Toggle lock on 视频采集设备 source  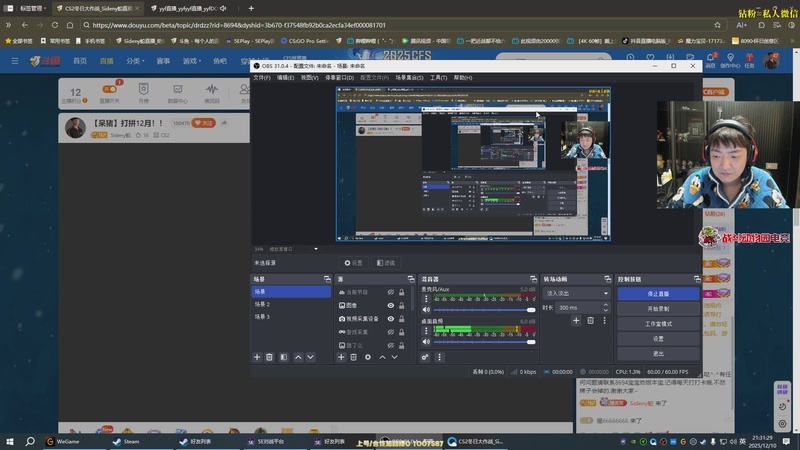pos(402,318)
